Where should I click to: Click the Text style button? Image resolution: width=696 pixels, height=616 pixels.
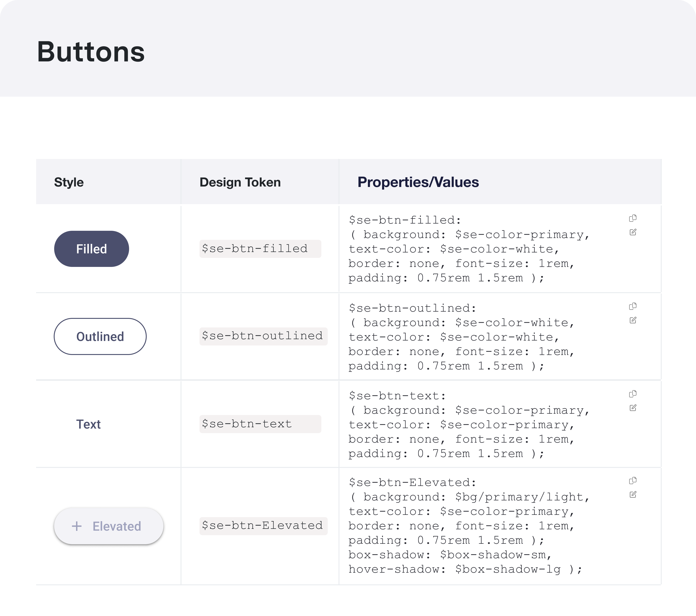[88, 424]
